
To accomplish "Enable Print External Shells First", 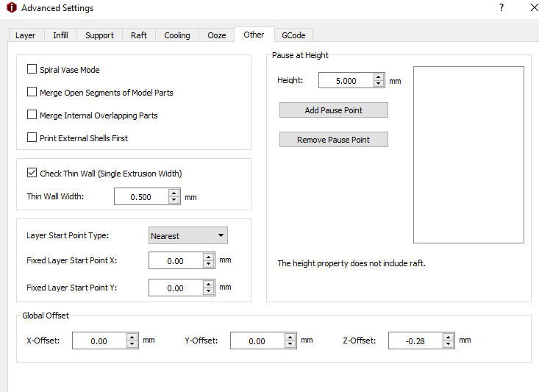I will 32,138.
